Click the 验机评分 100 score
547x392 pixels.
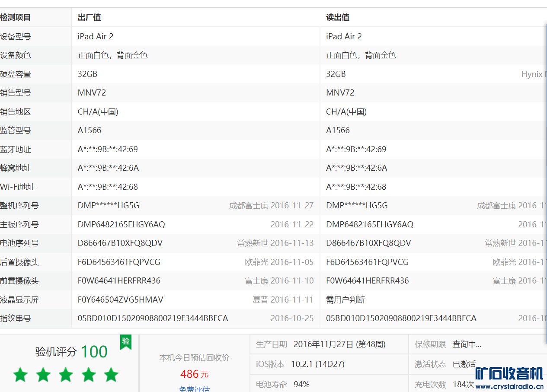(71, 351)
